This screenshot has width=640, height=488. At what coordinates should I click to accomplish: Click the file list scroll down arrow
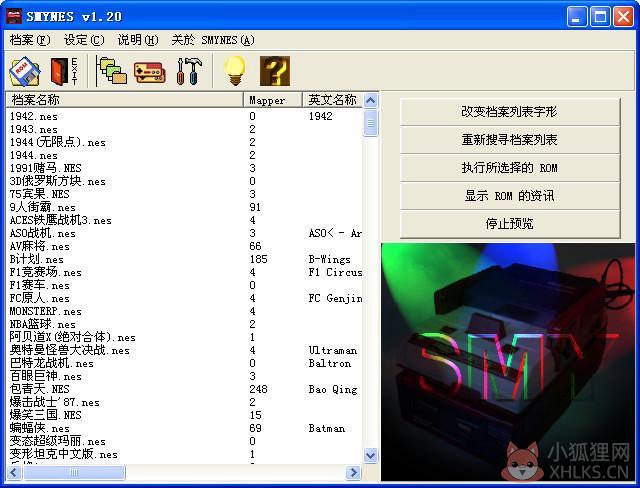pyautogui.click(x=371, y=455)
